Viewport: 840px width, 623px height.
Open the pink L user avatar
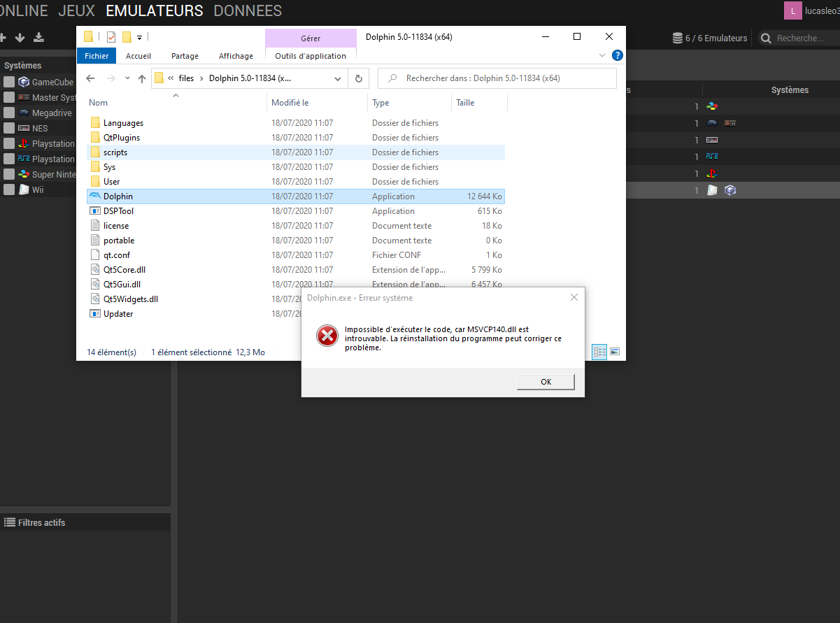pyautogui.click(x=792, y=10)
